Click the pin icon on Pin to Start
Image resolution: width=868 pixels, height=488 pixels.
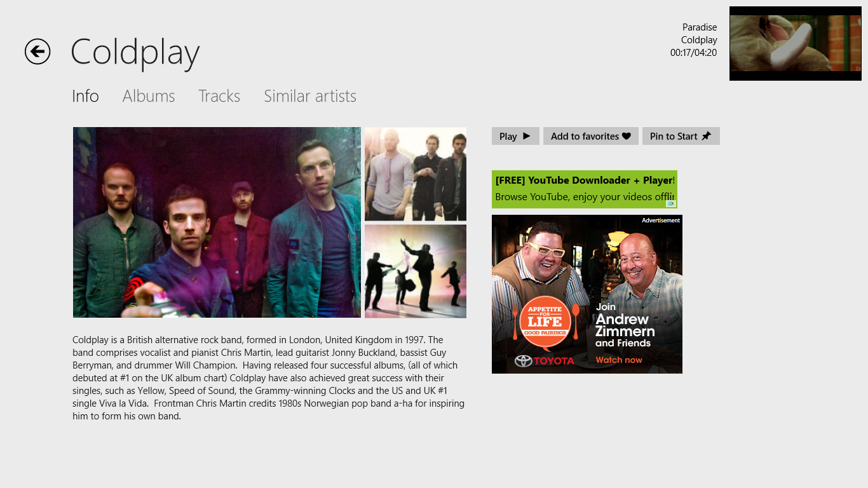(x=705, y=136)
